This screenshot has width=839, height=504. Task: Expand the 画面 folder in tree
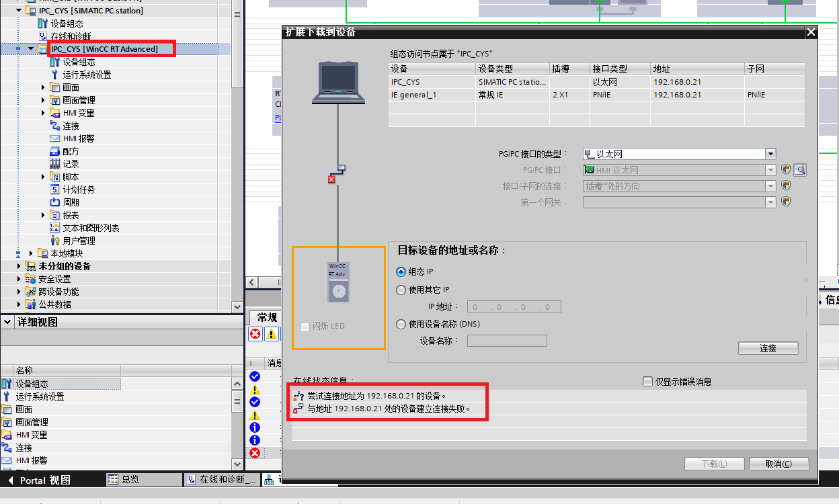click(x=44, y=87)
